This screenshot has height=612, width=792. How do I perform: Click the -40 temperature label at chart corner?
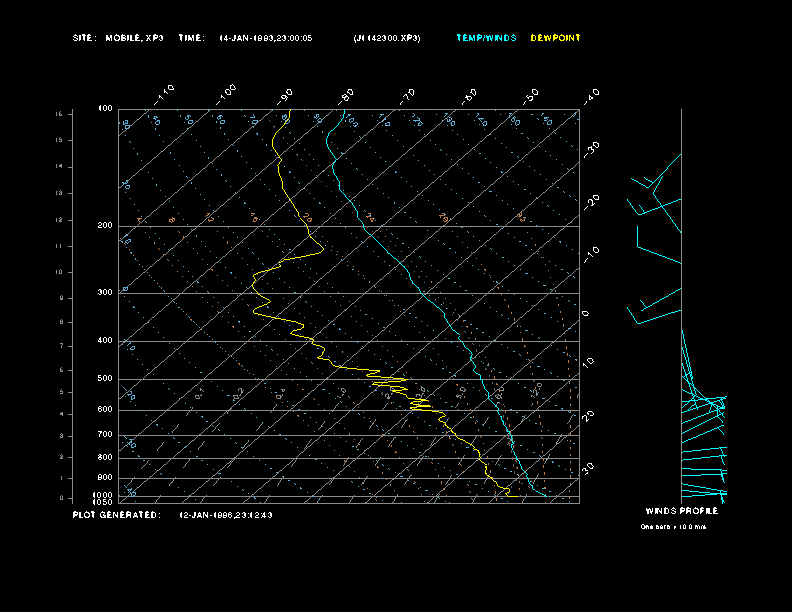click(x=591, y=96)
